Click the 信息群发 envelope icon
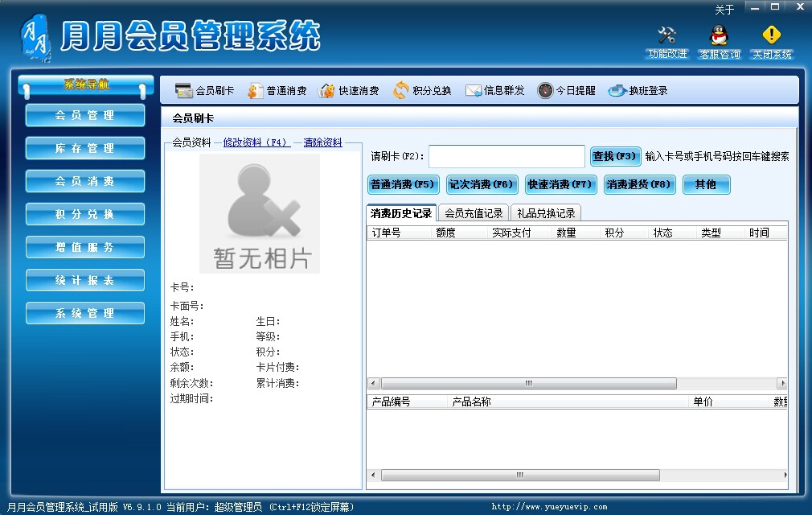This screenshot has width=812, height=515. (x=473, y=91)
